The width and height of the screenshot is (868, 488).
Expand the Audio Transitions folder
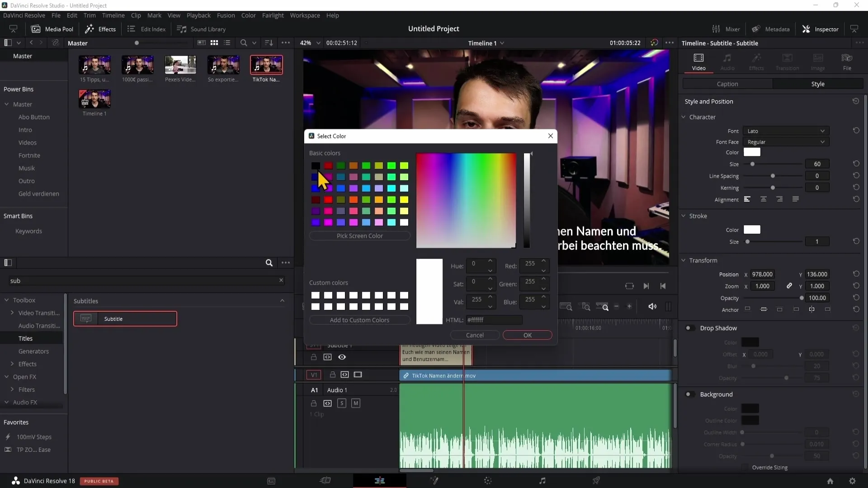point(39,325)
